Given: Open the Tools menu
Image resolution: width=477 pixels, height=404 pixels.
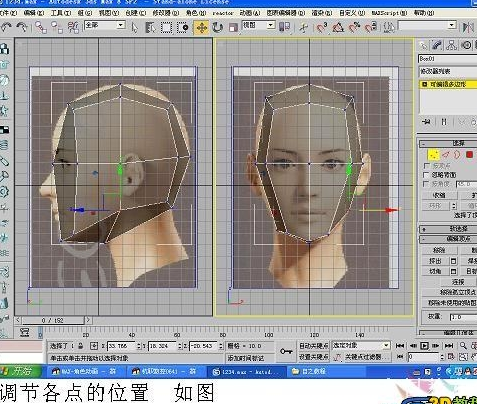Looking at the screenshot, I should [61, 13].
